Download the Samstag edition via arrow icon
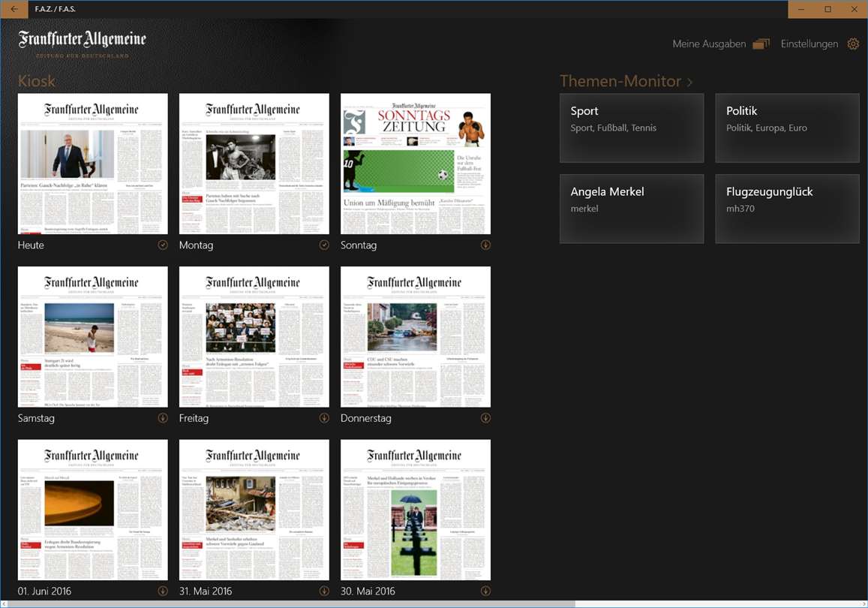Image resolution: width=868 pixels, height=608 pixels. (x=162, y=418)
